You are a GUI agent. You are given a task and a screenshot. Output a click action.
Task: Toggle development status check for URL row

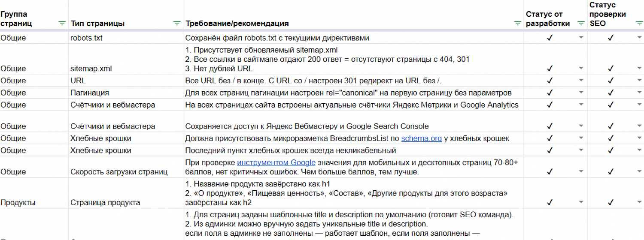tap(549, 81)
